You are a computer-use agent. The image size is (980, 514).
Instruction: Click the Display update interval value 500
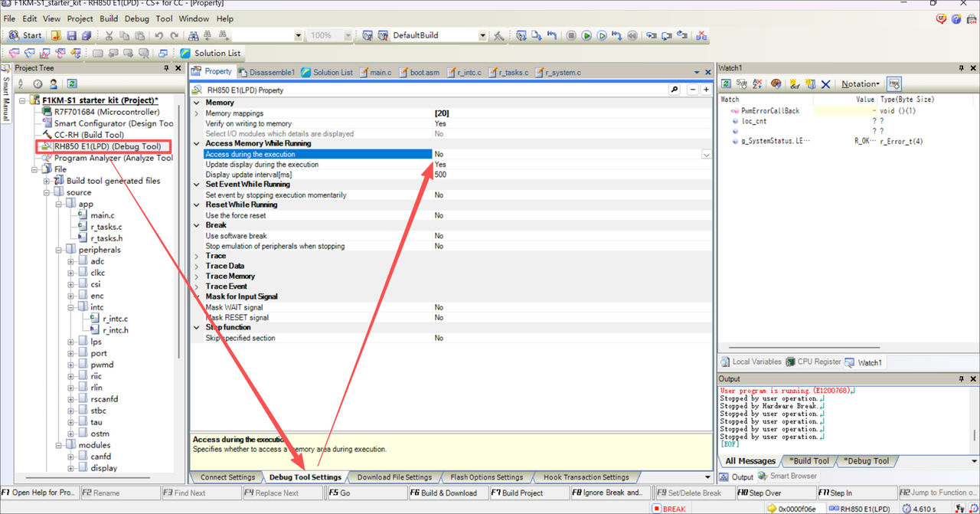click(x=440, y=175)
